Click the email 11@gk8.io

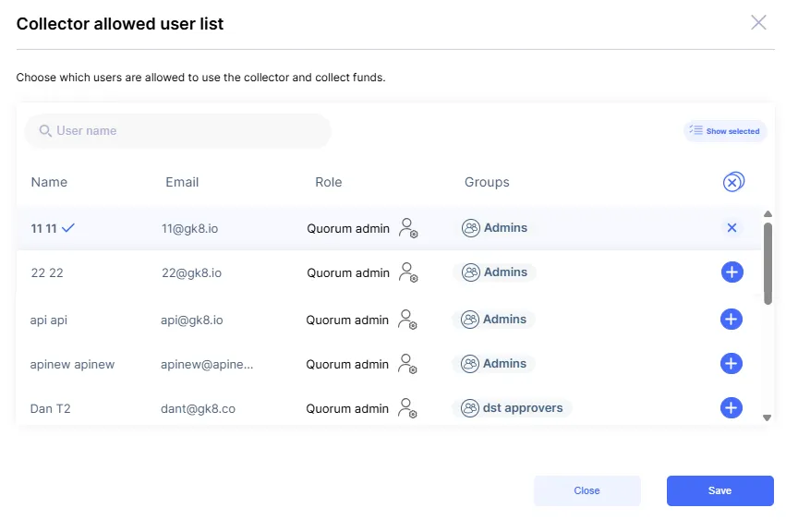point(189,229)
